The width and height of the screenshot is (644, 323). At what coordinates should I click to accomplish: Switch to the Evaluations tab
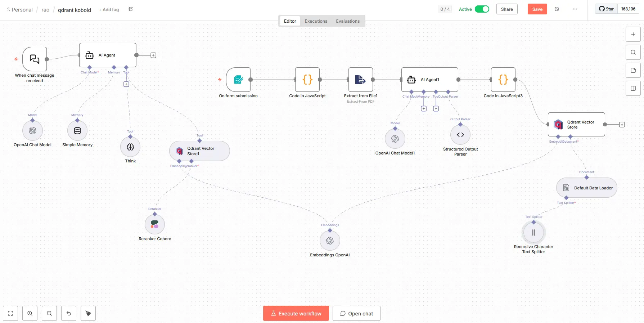pyautogui.click(x=348, y=21)
